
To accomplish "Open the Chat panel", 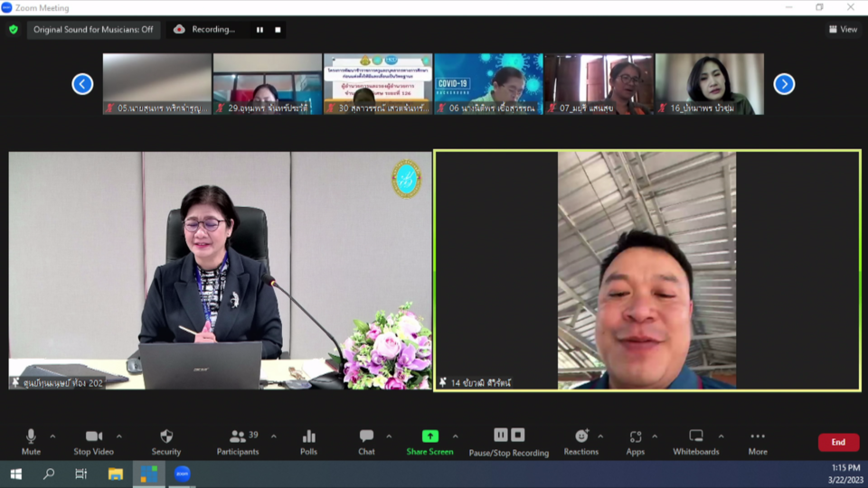I will (366, 436).
